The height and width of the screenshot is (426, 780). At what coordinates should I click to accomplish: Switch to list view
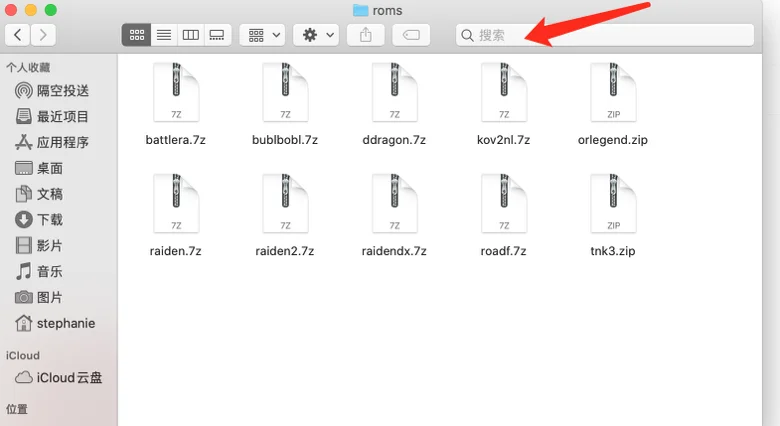coord(164,35)
